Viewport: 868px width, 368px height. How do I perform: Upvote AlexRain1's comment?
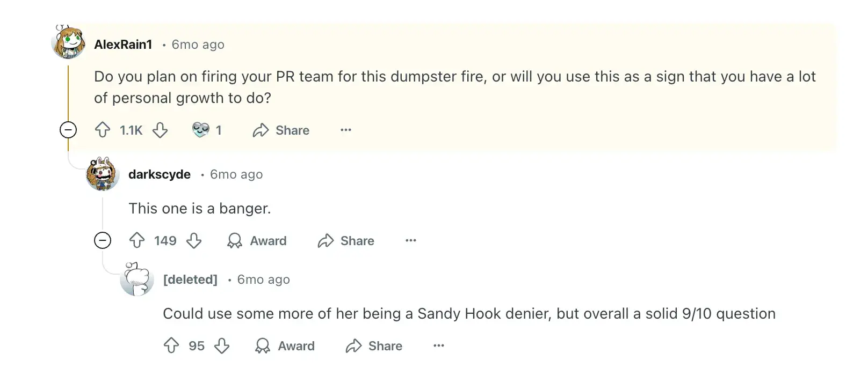pos(103,130)
